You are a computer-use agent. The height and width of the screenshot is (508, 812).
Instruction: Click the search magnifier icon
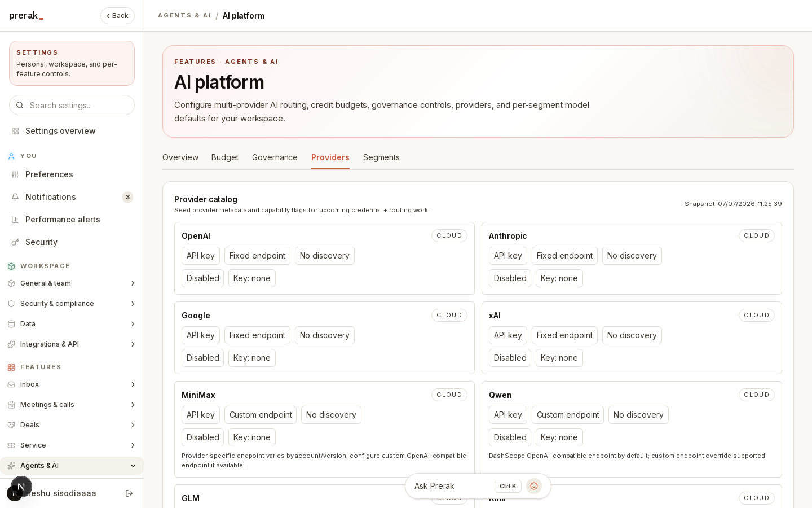(20, 105)
